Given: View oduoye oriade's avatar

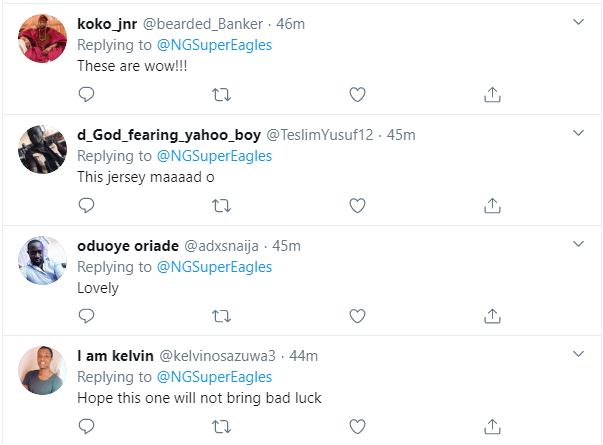Looking at the screenshot, I should point(42,260).
